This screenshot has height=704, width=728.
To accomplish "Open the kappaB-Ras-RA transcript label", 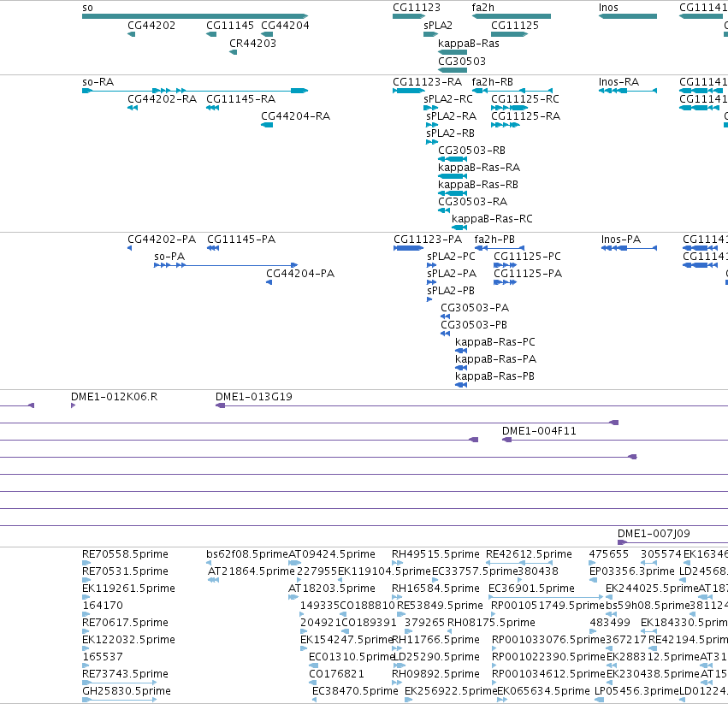I will point(479,168).
